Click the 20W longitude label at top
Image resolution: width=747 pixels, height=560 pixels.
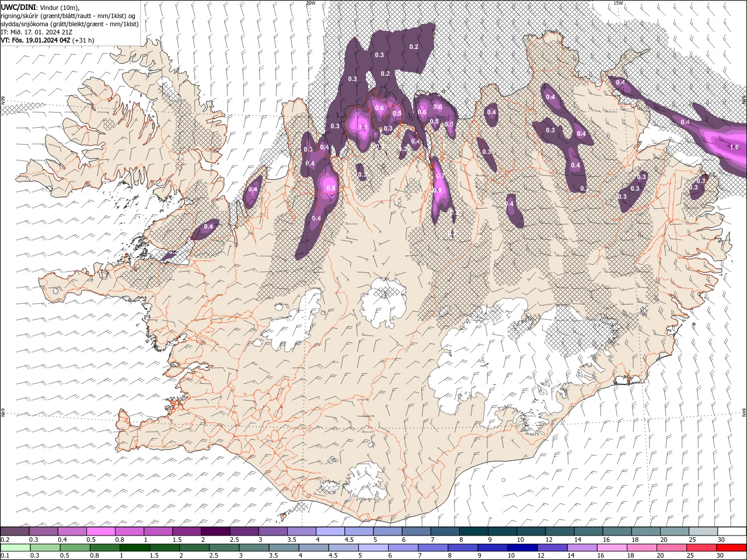(x=310, y=3)
